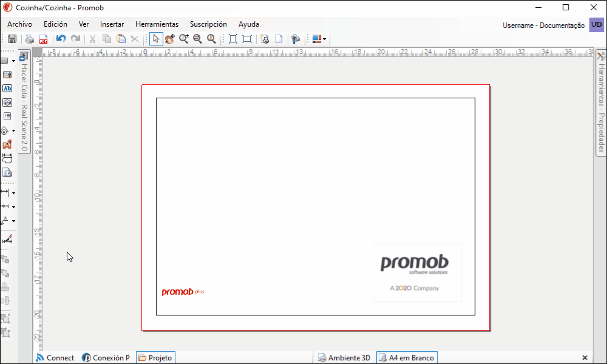Click the dimension bracket label icon
Screen dimensions: 607x364
pyautogui.click(x=7, y=158)
